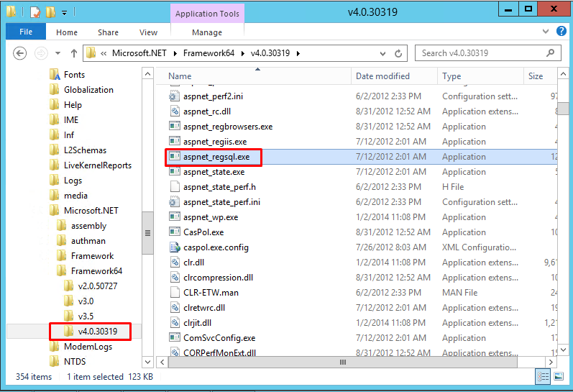Image resolution: width=573 pixels, height=392 pixels.
Task: Select the v2.0.50727 folder
Action: 98,286
